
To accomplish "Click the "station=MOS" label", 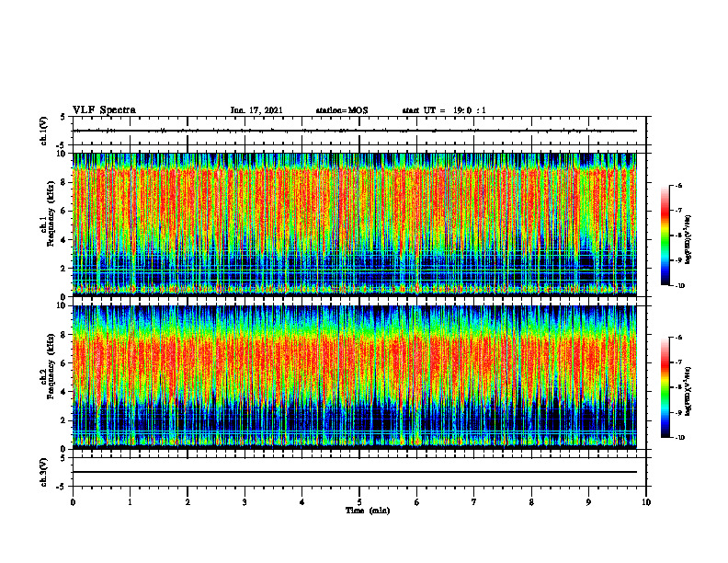I will pyautogui.click(x=342, y=110).
